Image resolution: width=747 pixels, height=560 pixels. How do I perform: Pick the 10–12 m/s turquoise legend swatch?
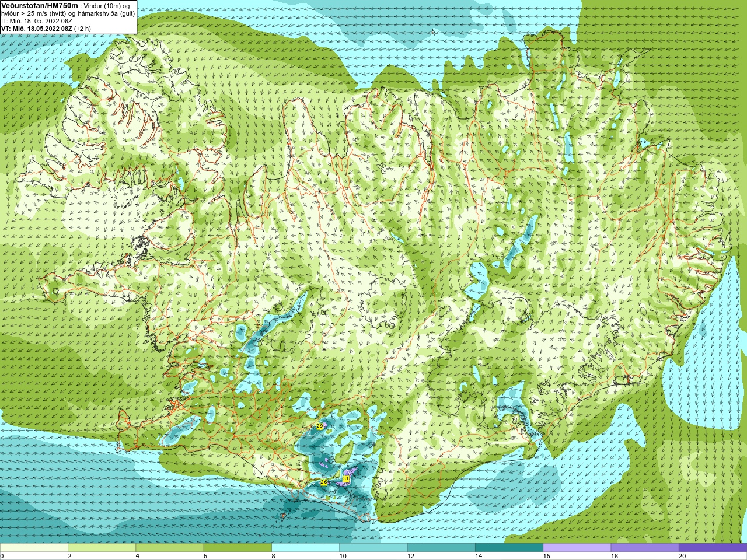pos(373,548)
